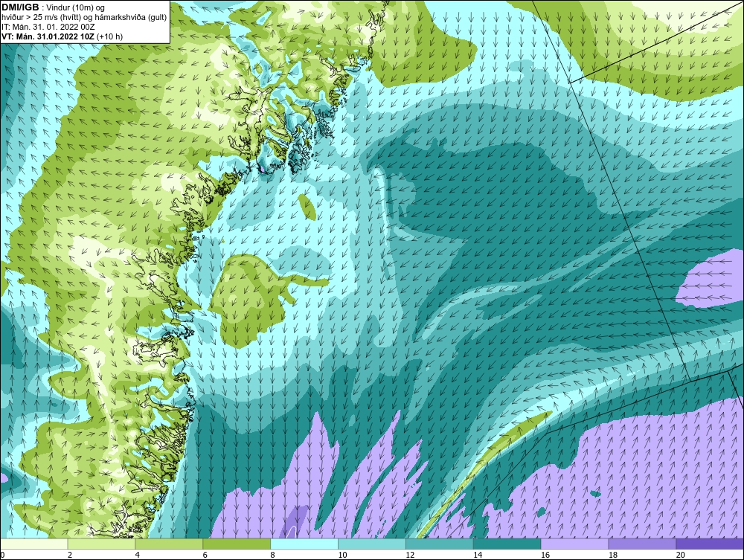The image size is (744, 560).
Task: Click the scale label '2'
Action: pos(70,555)
